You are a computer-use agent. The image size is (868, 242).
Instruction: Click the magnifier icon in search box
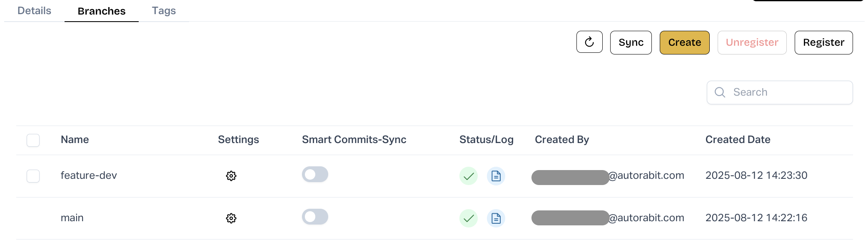[x=720, y=92]
